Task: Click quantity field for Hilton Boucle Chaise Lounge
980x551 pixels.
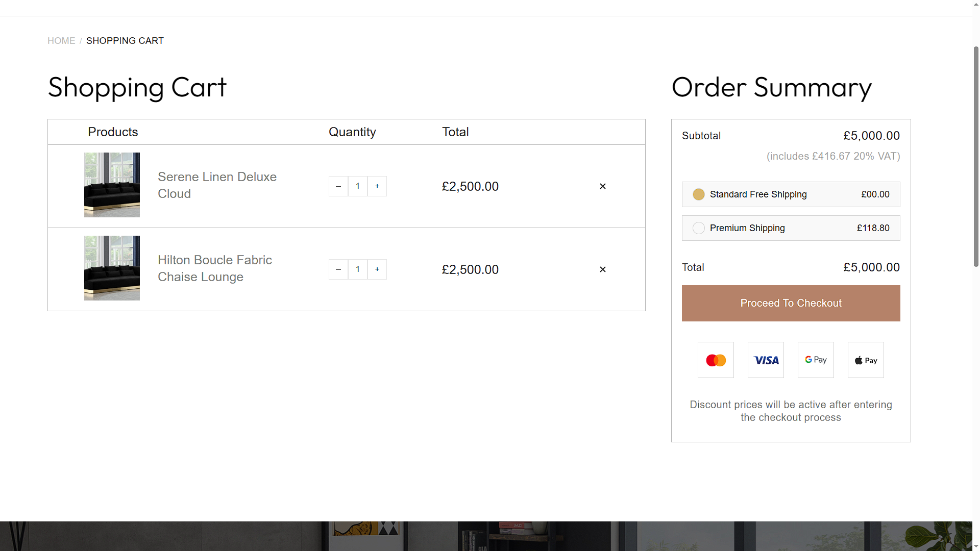Action: (x=358, y=269)
